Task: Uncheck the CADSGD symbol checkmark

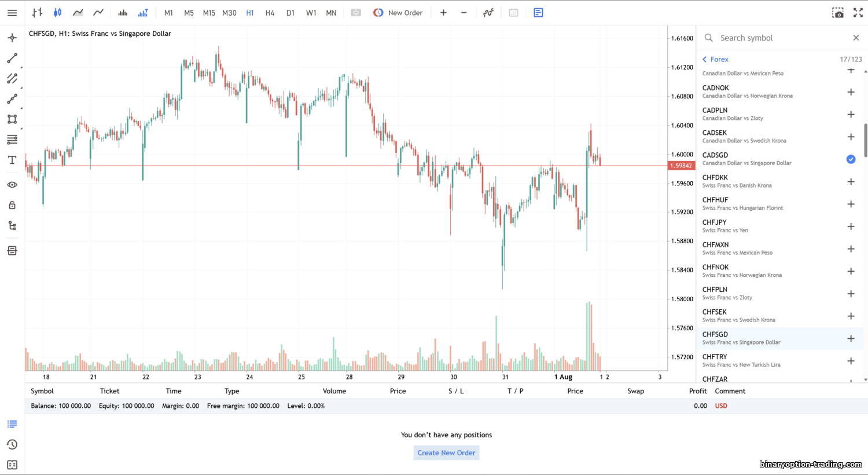Action: tap(851, 159)
